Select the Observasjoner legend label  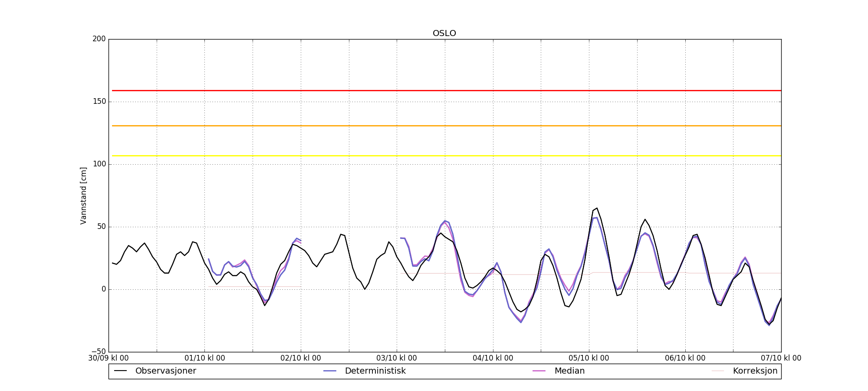165,371
